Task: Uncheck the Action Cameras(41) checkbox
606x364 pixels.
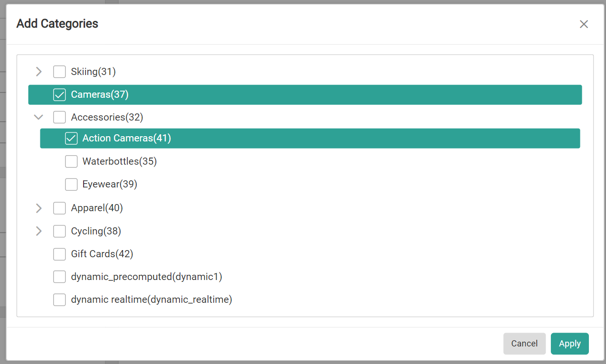Action: (71, 138)
